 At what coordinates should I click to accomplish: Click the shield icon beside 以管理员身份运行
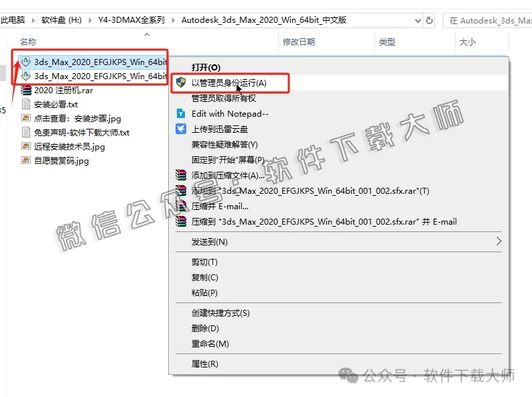coord(181,82)
